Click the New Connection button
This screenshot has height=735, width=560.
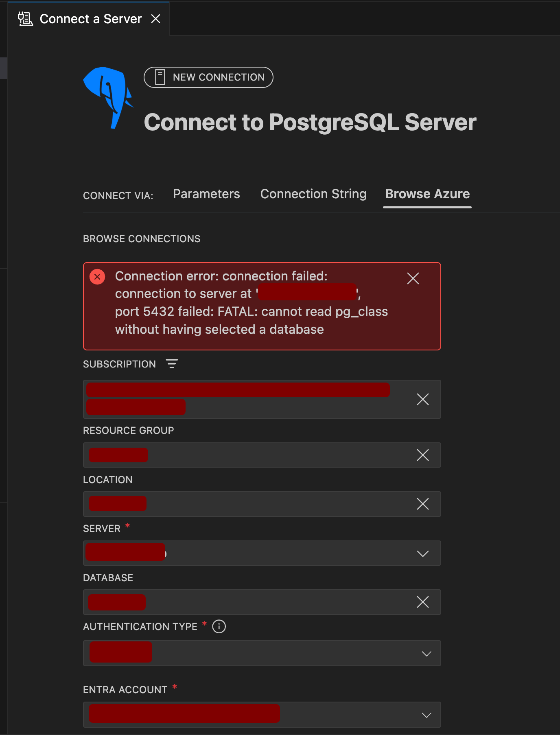tap(208, 77)
